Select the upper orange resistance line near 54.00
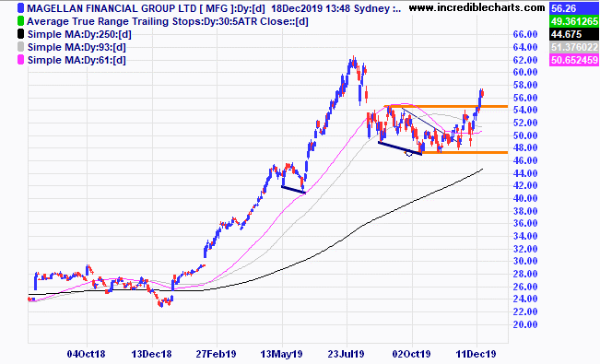Screen dimensions: 600x364 (x=446, y=106)
